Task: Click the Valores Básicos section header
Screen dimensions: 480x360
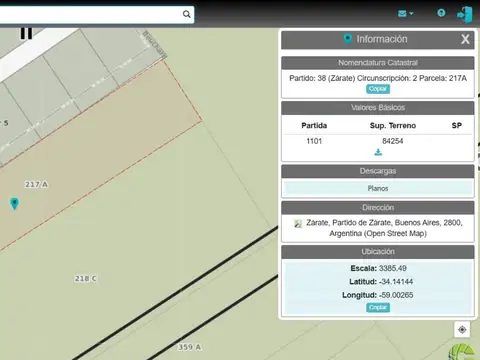Action: point(378,107)
